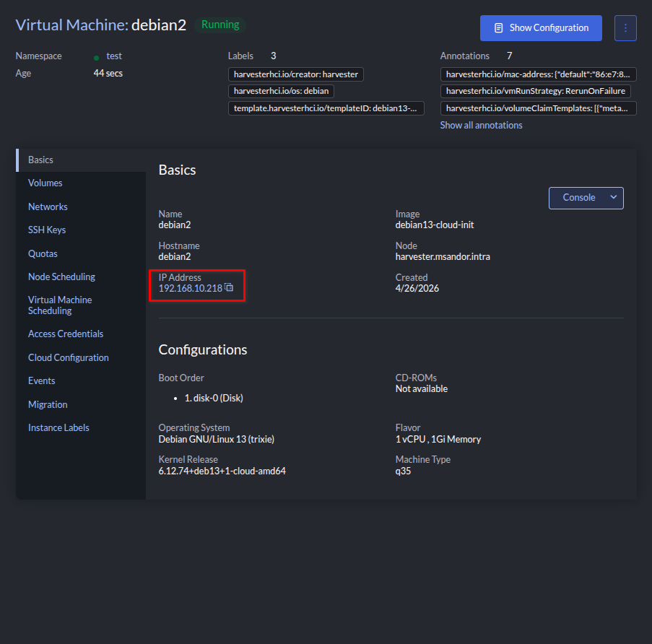
Task: Open the SSH Keys tab
Action: click(47, 230)
